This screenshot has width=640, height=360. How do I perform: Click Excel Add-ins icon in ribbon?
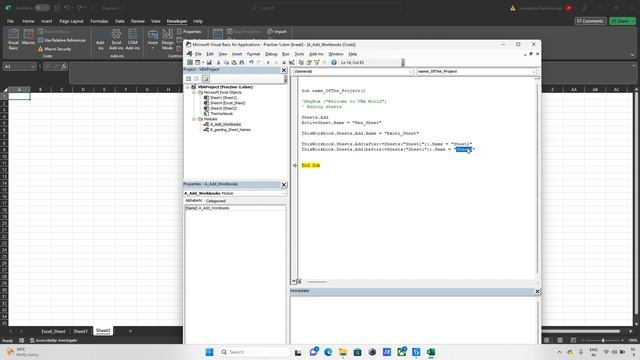point(116,40)
